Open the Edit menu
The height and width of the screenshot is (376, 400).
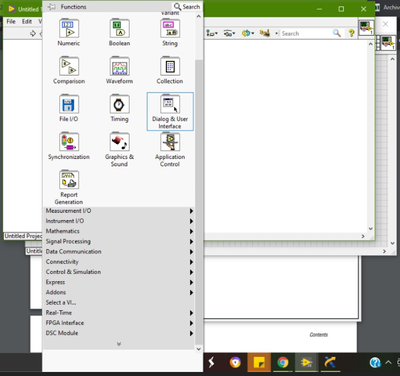pos(27,21)
